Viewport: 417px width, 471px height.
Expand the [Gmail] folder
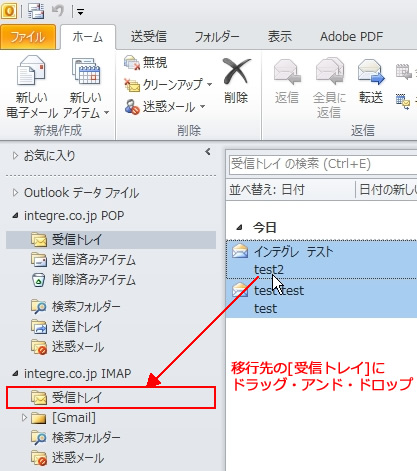(x=24, y=417)
